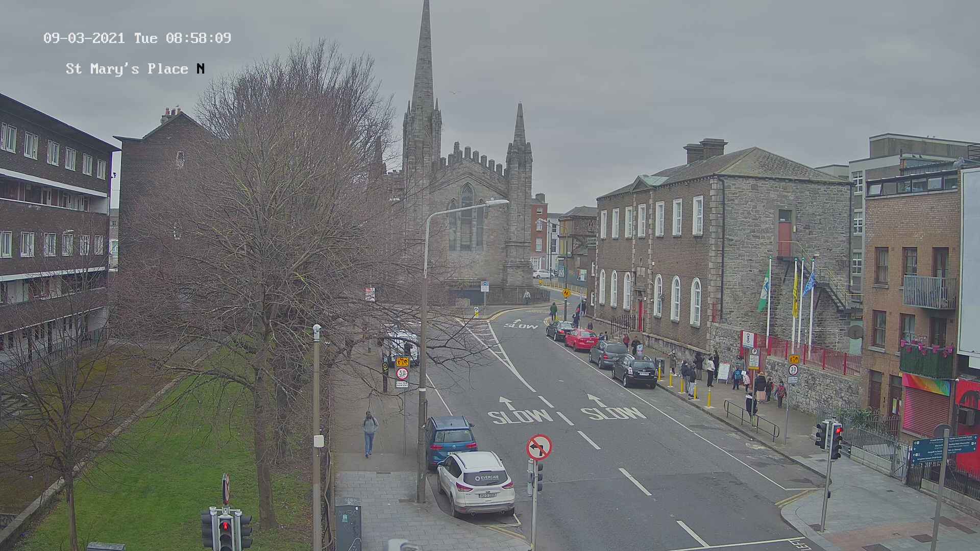980x551 pixels.
Task: Select the red parked car
Action: 581,339
